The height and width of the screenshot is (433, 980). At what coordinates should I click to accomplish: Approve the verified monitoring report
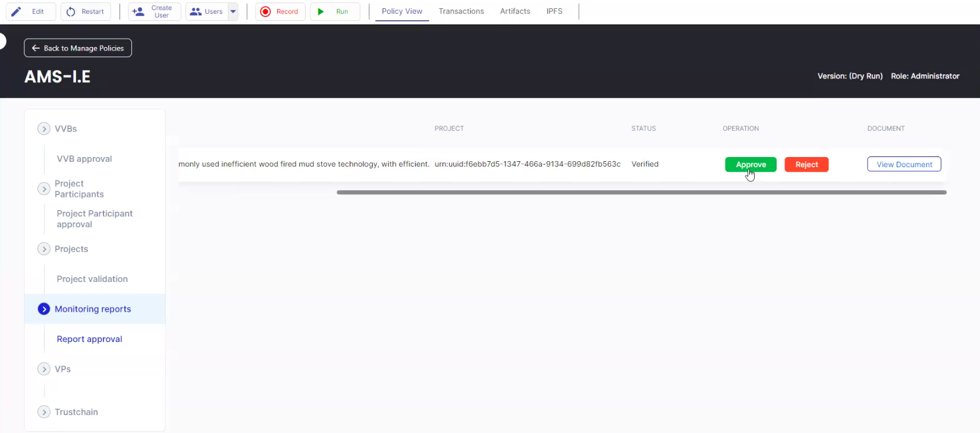(x=750, y=165)
